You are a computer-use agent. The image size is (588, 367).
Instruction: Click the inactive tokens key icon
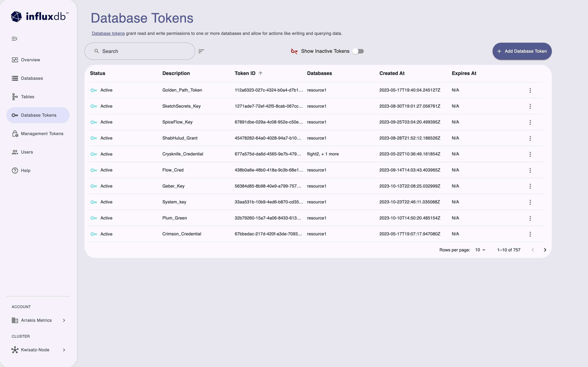point(294,51)
